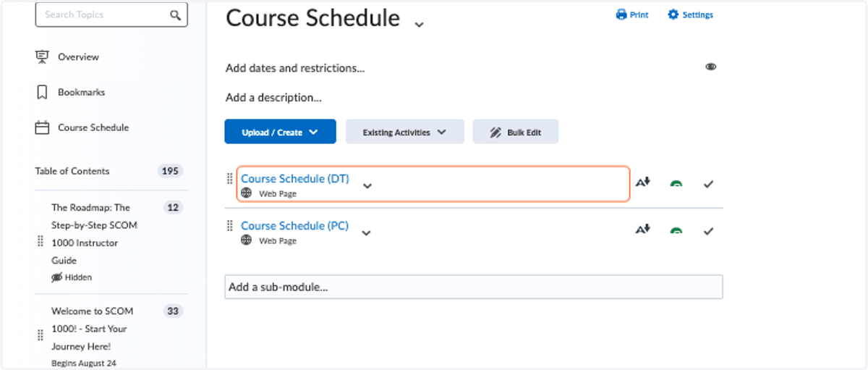Click Web Page label under Course Schedule (PC)
This screenshot has height=370, width=868.
278,240
